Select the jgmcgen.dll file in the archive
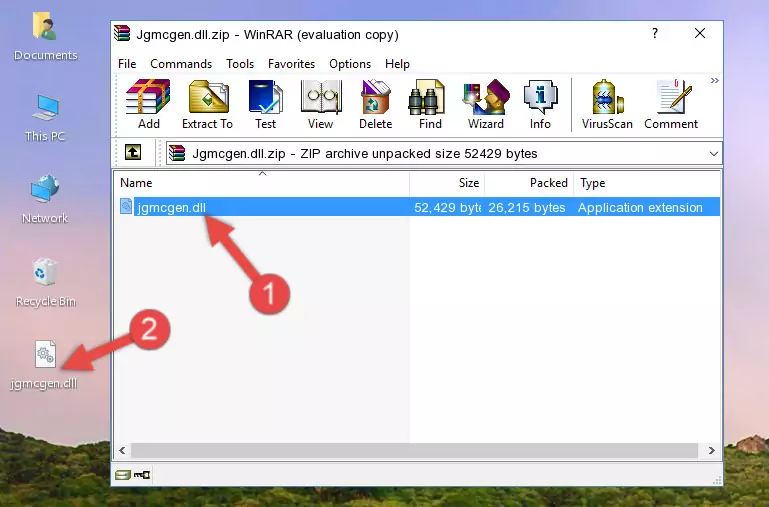Viewport: 769px width, 507px height. pos(171,207)
